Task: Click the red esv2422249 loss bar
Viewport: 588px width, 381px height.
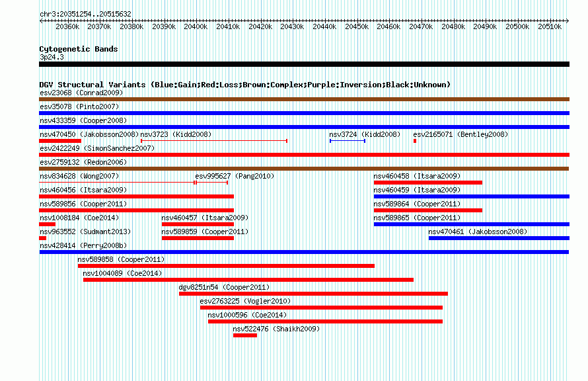Action: point(304,155)
